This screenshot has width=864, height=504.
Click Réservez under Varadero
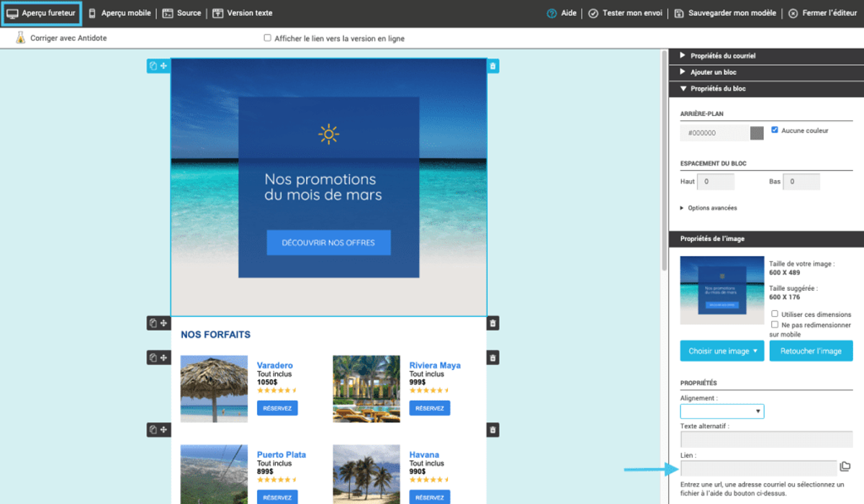click(277, 408)
